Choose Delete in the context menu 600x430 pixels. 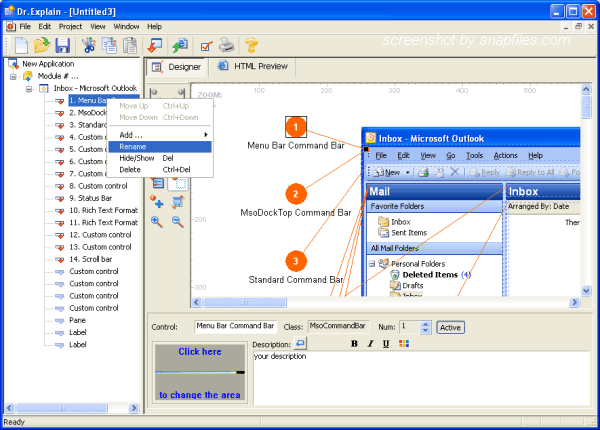click(x=160, y=169)
